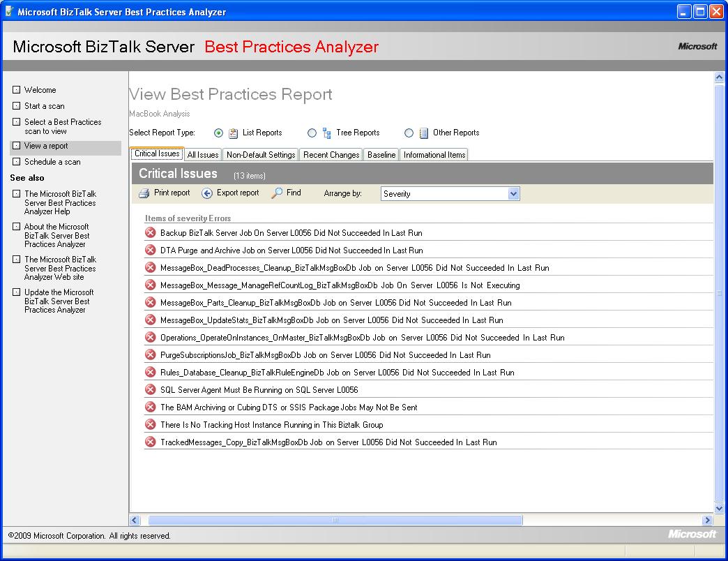Viewport: 728px width, 561px height.
Task: Click the Find link
Action: 294,193
